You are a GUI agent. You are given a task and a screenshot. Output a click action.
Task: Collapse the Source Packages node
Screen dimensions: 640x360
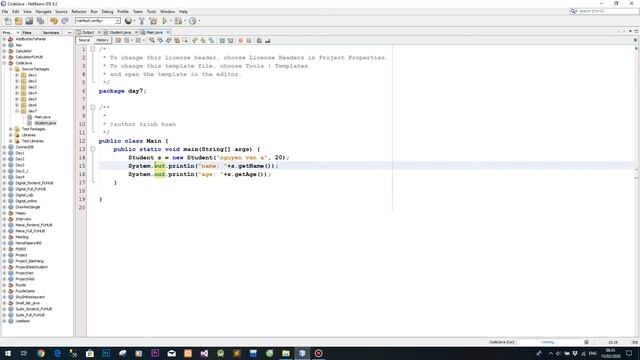pos(11,69)
